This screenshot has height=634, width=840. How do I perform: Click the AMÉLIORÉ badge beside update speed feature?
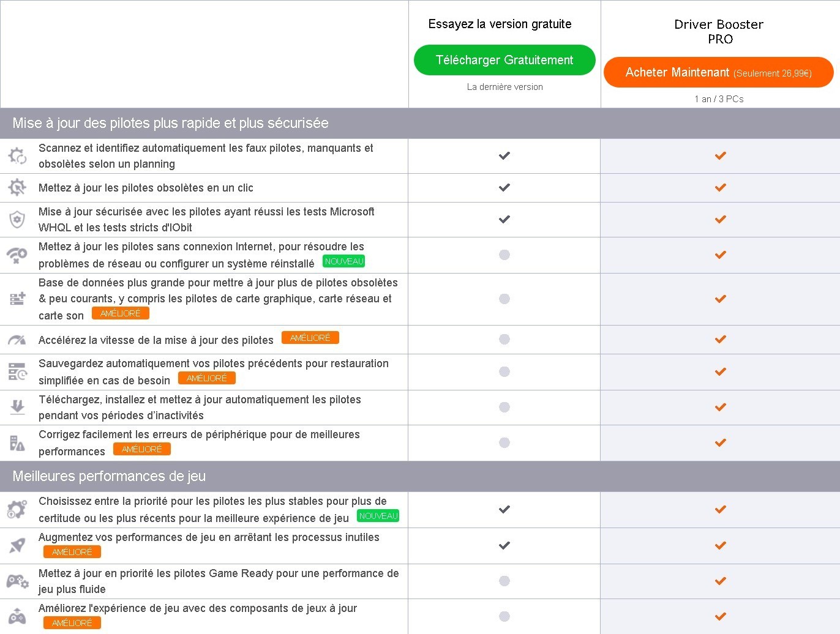tap(310, 338)
